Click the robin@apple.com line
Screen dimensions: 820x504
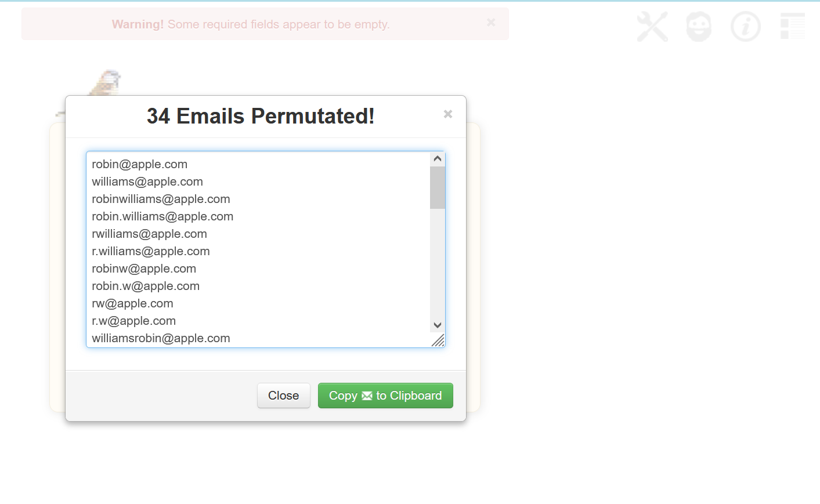coord(140,164)
